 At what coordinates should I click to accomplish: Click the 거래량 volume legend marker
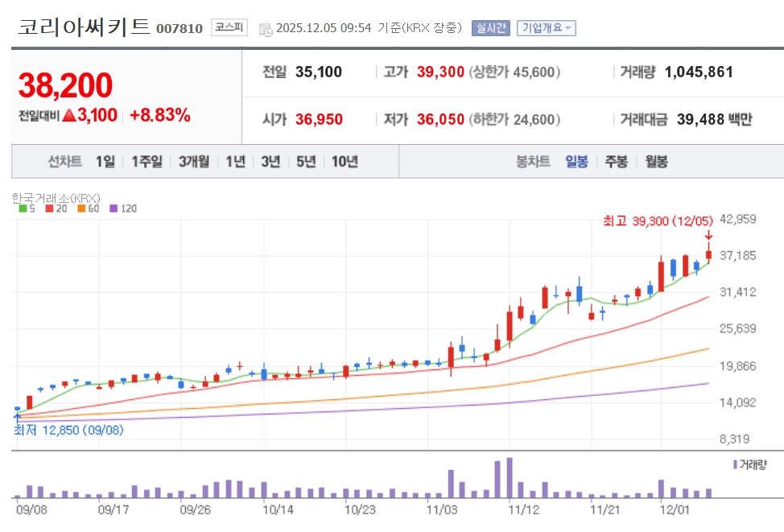tap(749, 465)
